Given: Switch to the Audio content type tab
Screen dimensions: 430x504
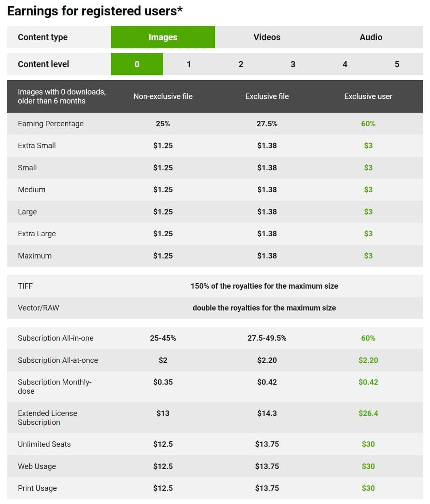Looking at the screenshot, I should click(371, 37).
